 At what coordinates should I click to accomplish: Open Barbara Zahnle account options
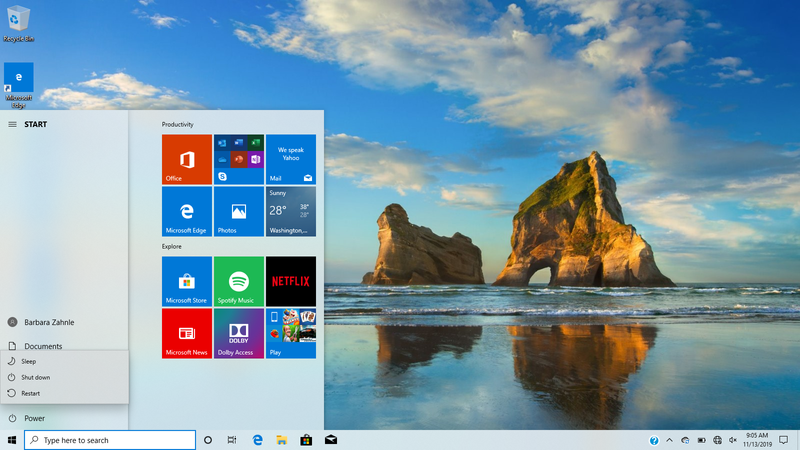(64, 322)
